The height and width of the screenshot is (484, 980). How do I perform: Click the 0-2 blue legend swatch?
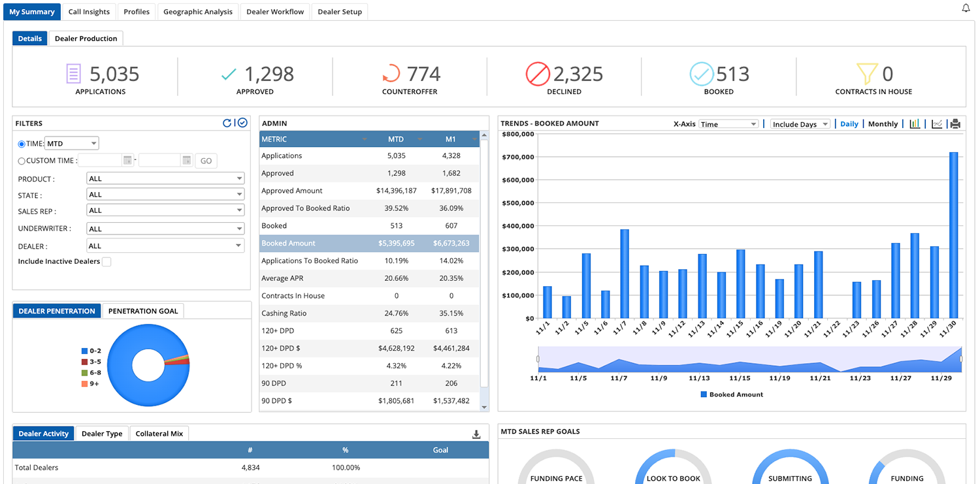click(x=84, y=351)
